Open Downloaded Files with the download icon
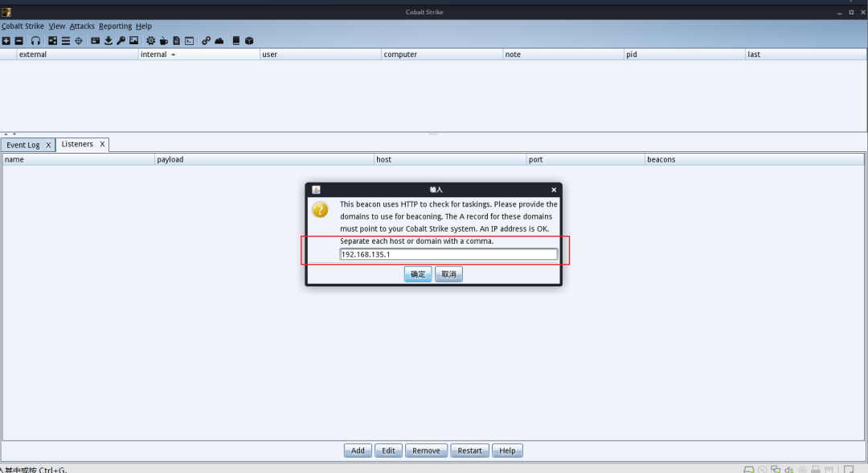The image size is (868, 473). click(x=108, y=41)
